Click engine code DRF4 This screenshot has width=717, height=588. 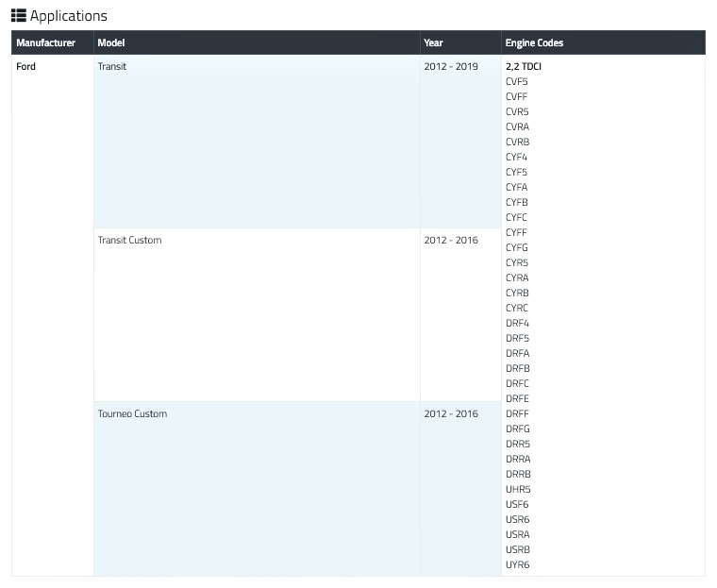tap(517, 323)
